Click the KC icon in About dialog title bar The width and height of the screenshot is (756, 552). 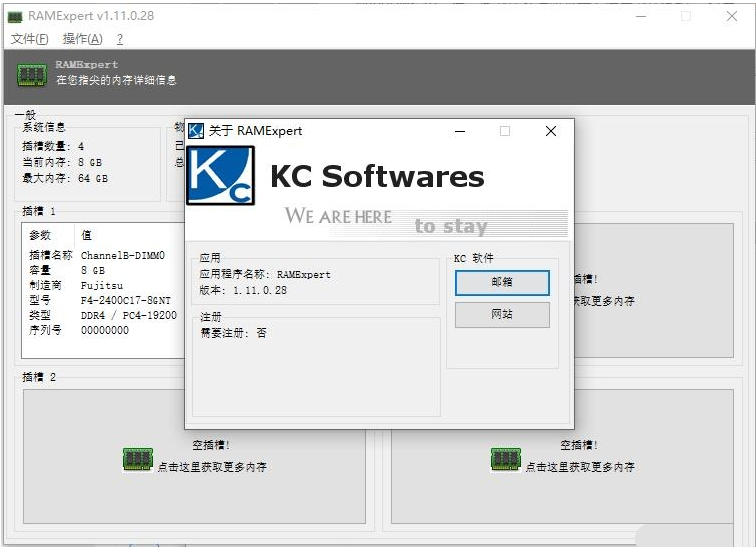click(196, 131)
